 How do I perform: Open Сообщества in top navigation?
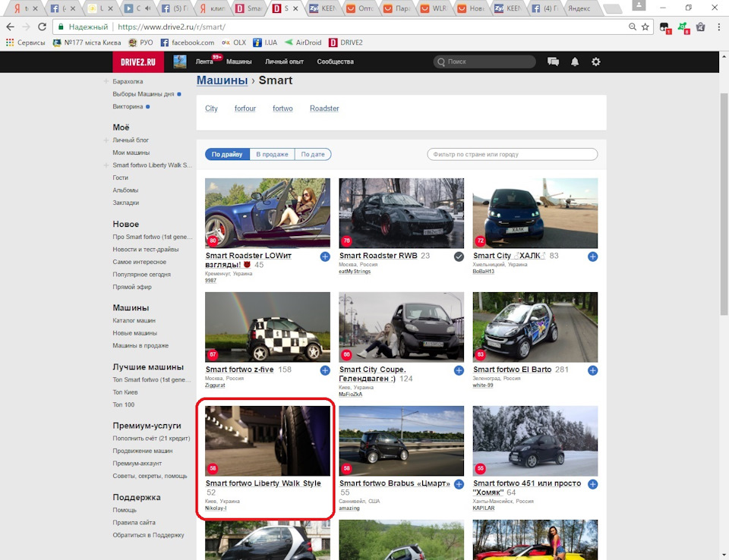[335, 61]
